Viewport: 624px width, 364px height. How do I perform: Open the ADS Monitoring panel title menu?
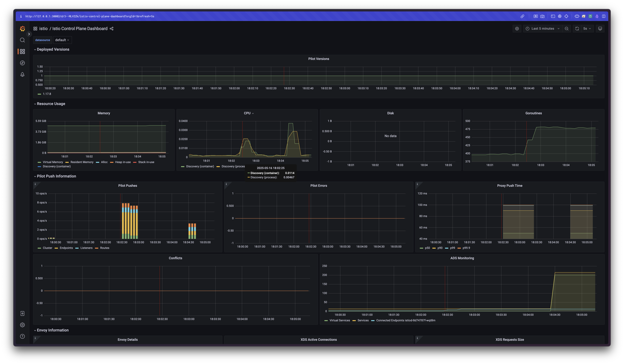462,258
